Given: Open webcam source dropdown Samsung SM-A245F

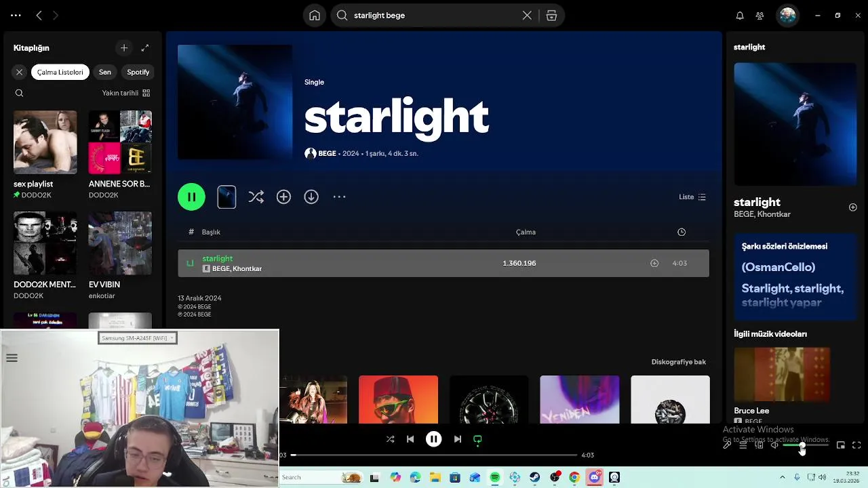Looking at the screenshot, I should (x=138, y=338).
